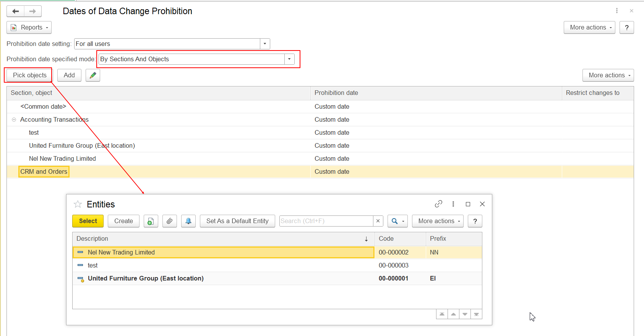Image resolution: width=644 pixels, height=336 pixels.
Task: Select Nel New Trading Limited entity row
Action: pos(277,253)
